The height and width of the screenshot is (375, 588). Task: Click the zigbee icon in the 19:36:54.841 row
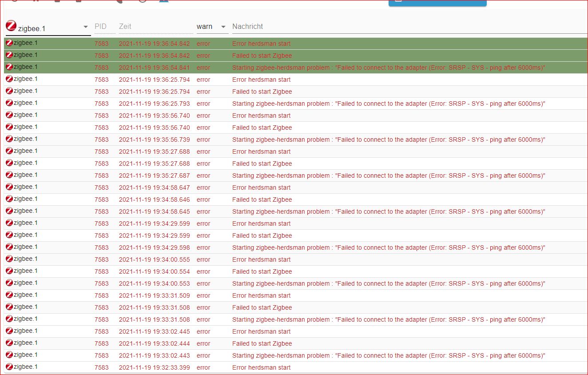click(x=9, y=67)
